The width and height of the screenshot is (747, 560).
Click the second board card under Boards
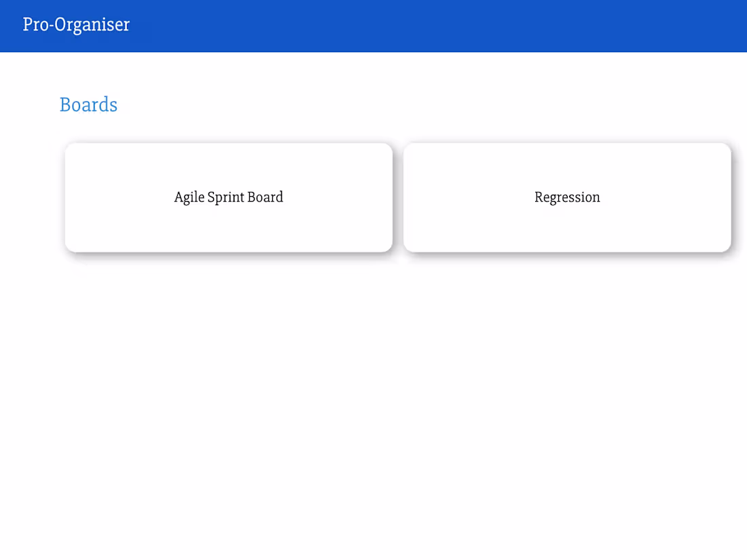click(x=567, y=197)
